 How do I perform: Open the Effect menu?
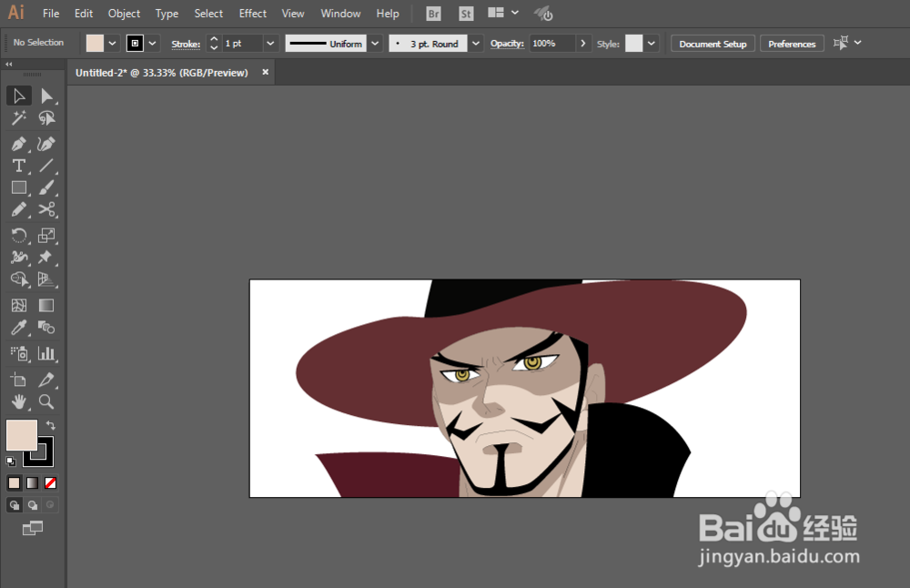(x=253, y=14)
